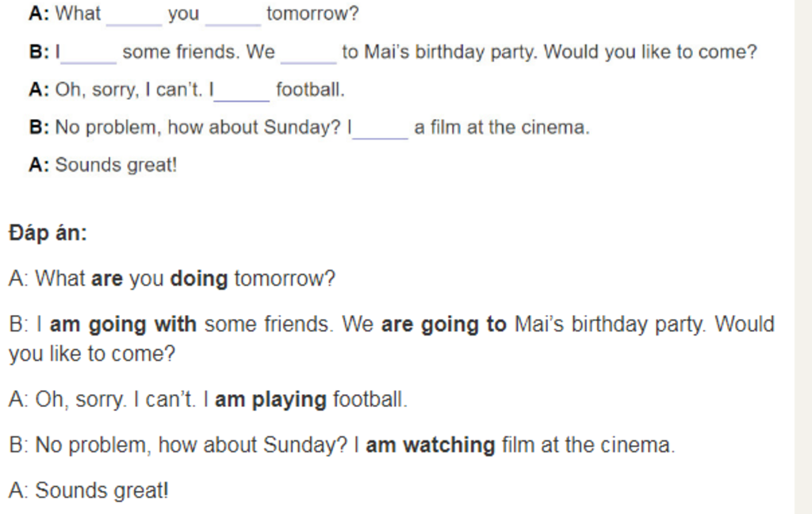Image resolution: width=812 pixels, height=514 pixels.
Task: Click the bold answer "am watching"
Action: (x=431, y=445)
